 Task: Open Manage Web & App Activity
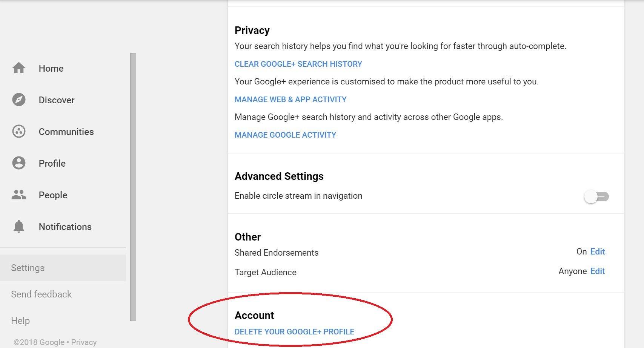290,99
